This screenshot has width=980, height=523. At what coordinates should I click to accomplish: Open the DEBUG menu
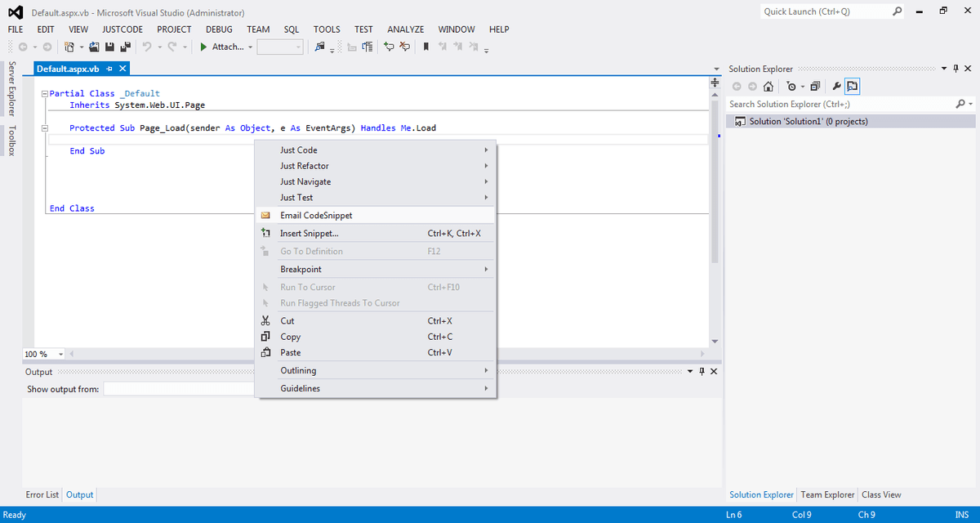(218, 29)
